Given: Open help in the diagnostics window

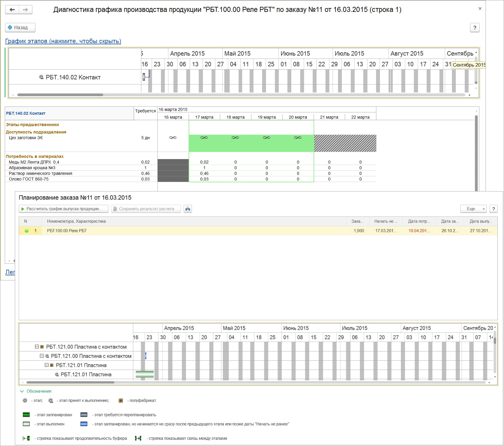Looking at the screenshot, I should pos(475,28).
